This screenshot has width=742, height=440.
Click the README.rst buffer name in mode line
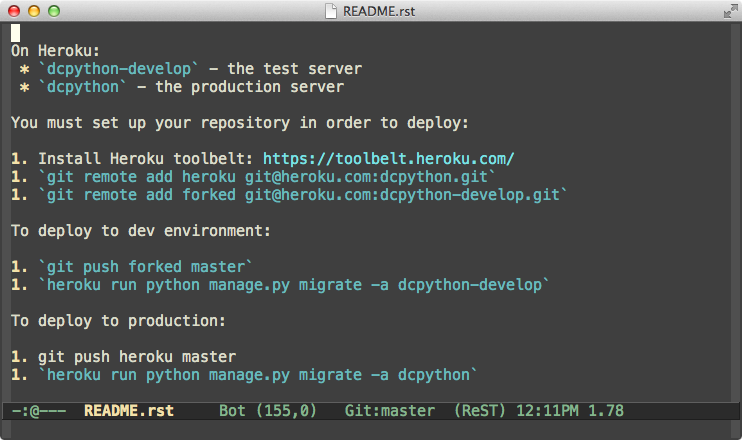[129, 411]
